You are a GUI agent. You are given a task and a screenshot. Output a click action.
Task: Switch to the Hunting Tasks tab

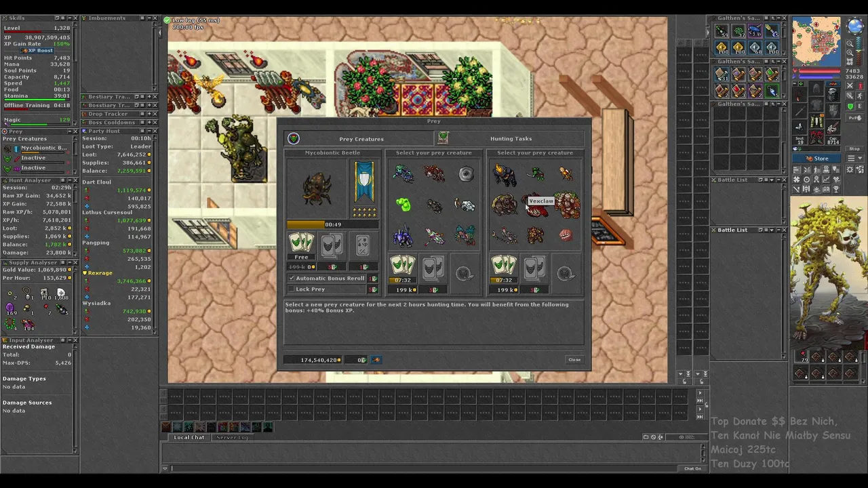tap(509, 139)
